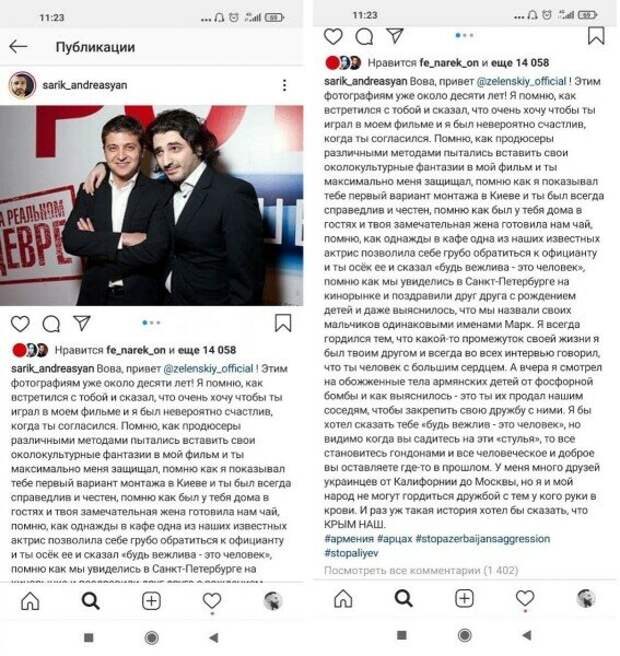The image size is (620, 656).
Task: Open the three-dot post options menu
Action: point(284,85)
